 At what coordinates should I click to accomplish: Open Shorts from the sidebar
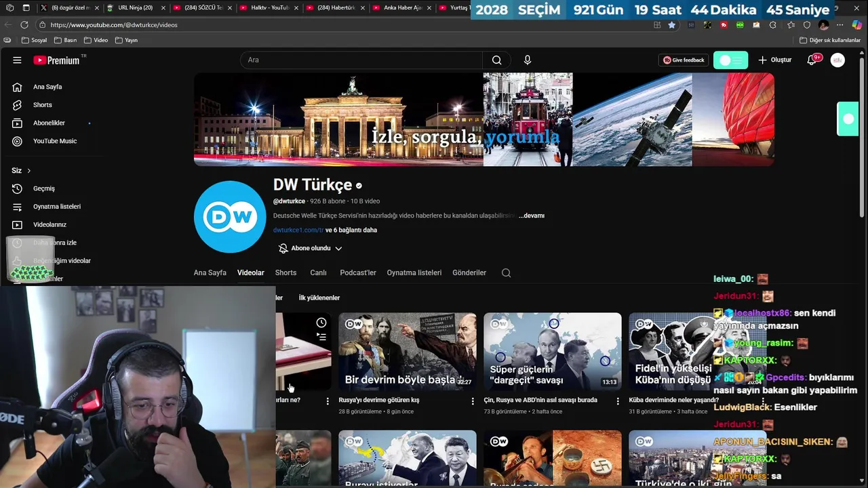pos(42,105)
